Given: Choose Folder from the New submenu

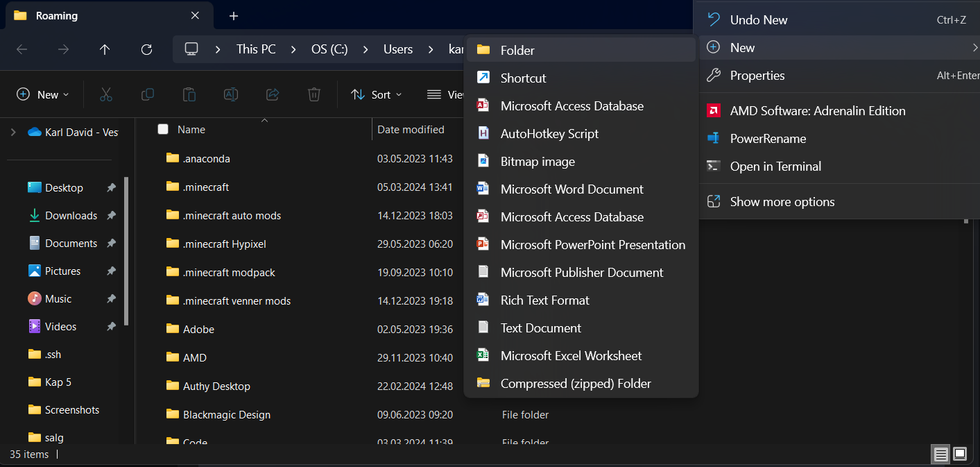Looking at the screenshot, I should tap(581, 50).
